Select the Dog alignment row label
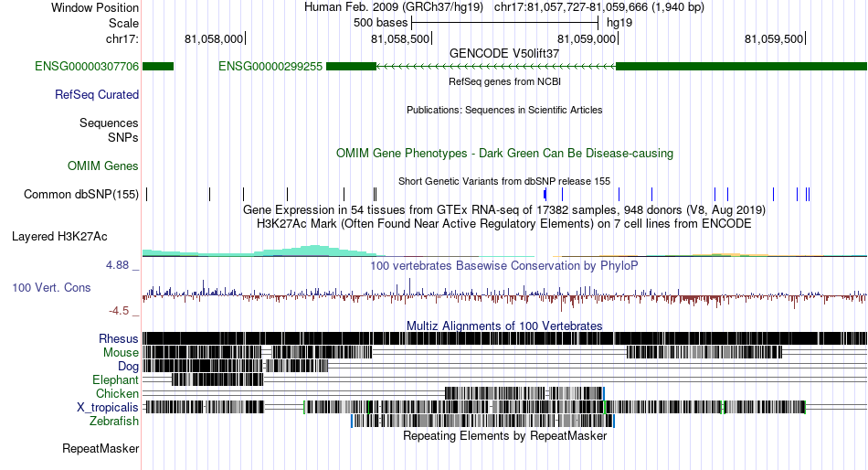Image resolution: width=868 pixels, height=470 pixels. 128,367
